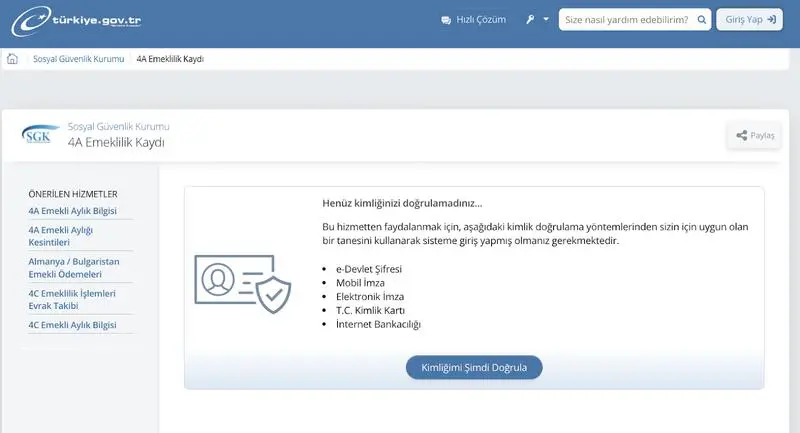
Task: Click the Paylaş share button
Action: pos(755,135)
